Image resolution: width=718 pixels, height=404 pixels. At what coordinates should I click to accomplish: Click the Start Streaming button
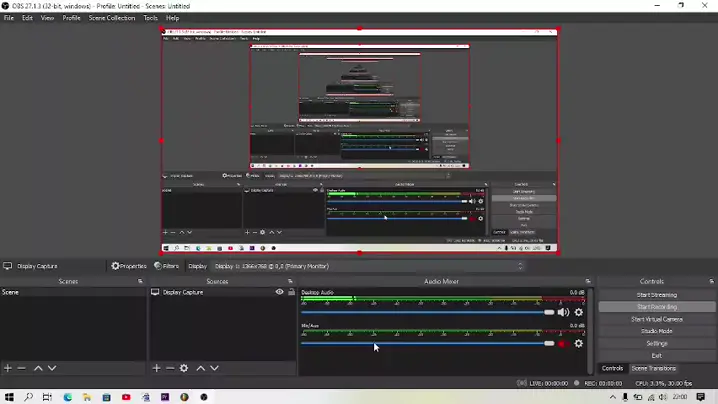point(656,295)
